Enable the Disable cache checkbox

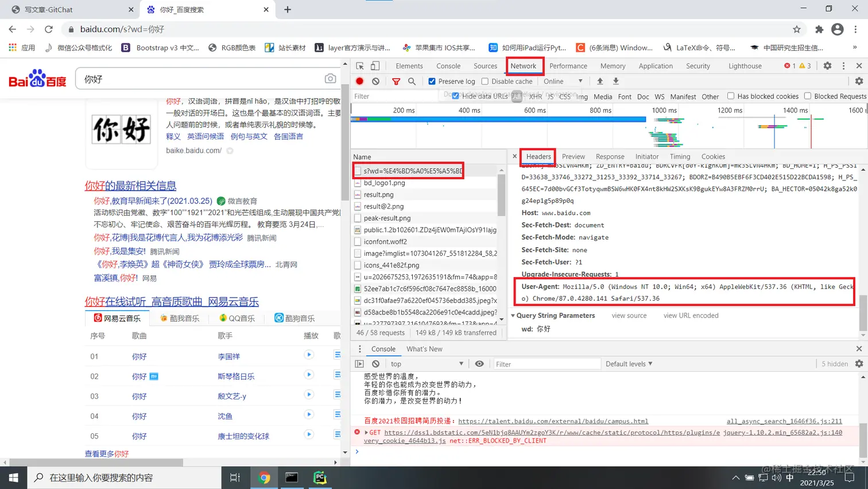485,82
